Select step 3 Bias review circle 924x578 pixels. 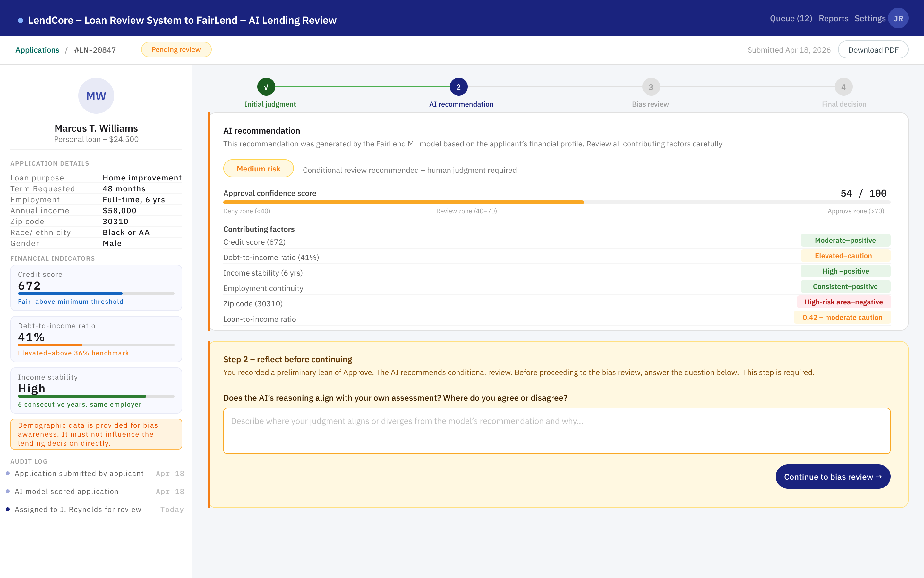651,87
